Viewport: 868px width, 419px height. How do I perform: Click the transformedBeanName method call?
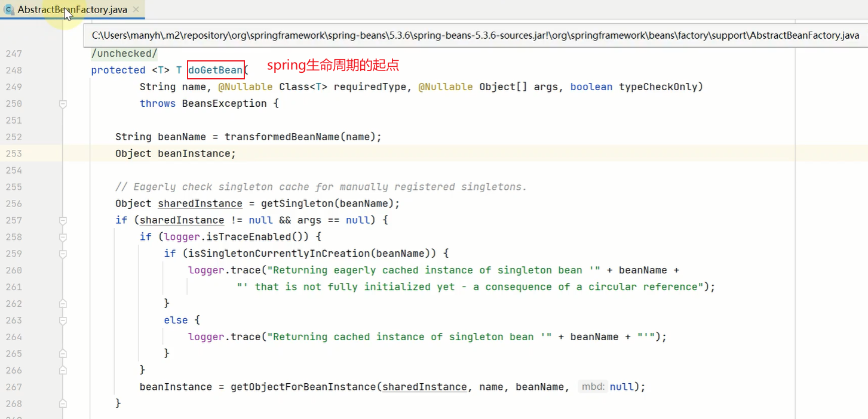tap(282, 137)
